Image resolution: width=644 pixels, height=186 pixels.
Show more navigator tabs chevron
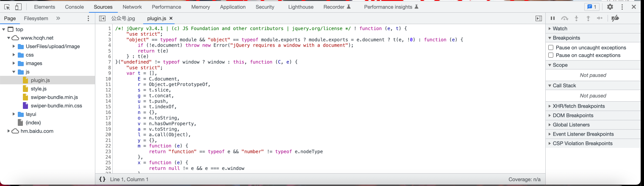click(x=58, y=18)
